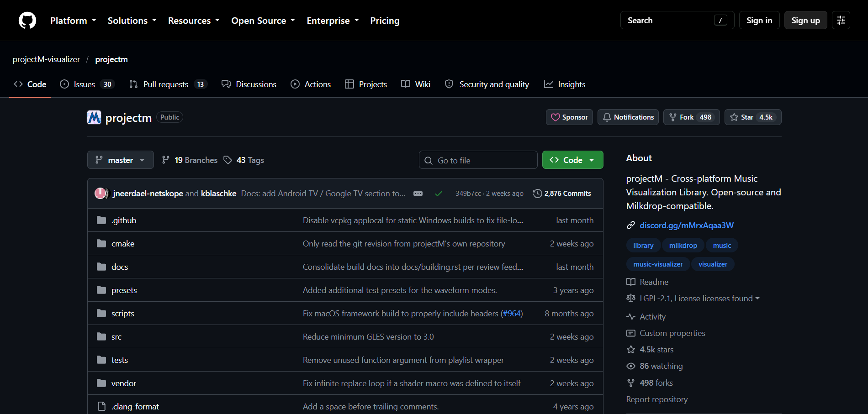Expand the Platform navigation menu
This screenshot has height=414, width=868.
click(73, 21)
